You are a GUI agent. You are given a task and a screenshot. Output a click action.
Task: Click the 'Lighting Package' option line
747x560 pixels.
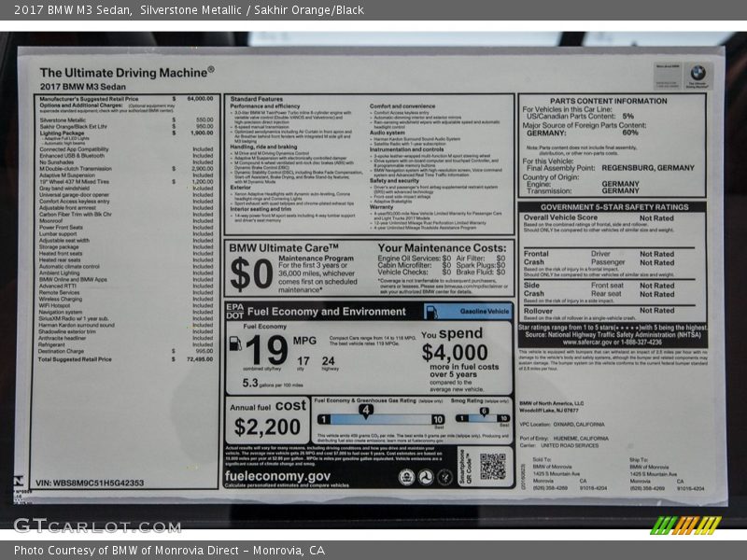(x=126, y=133)
